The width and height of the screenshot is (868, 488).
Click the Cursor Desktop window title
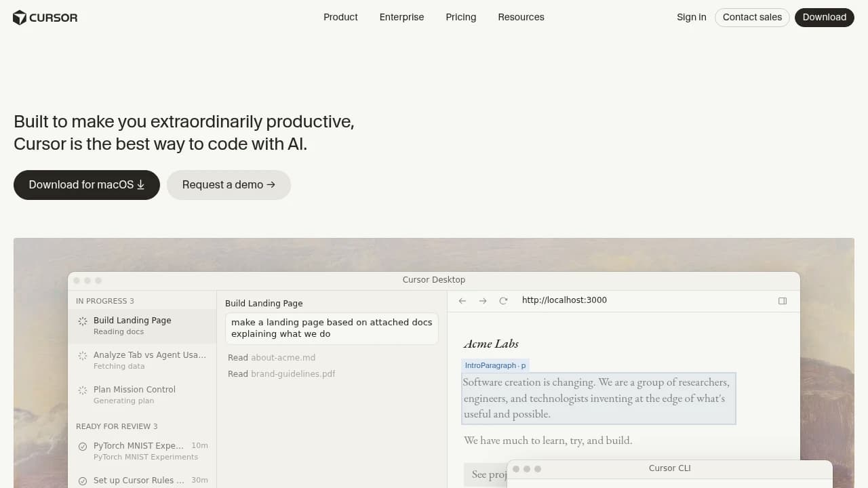434,280
